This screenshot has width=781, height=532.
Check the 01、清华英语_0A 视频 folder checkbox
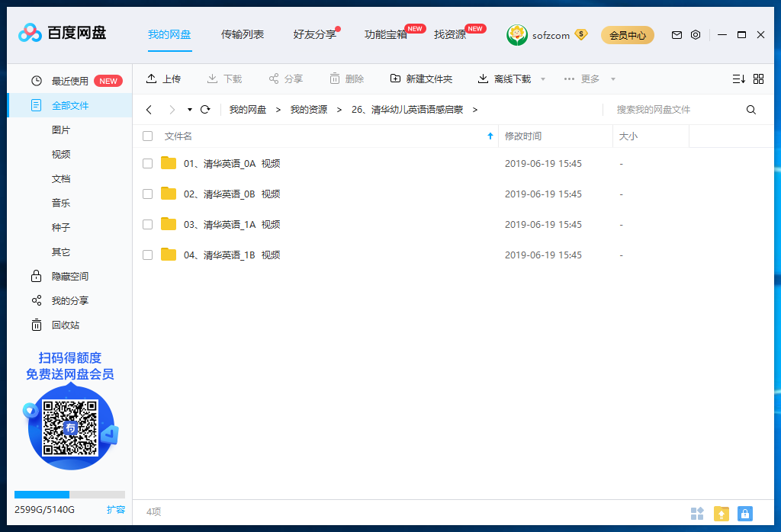point(147,163)
